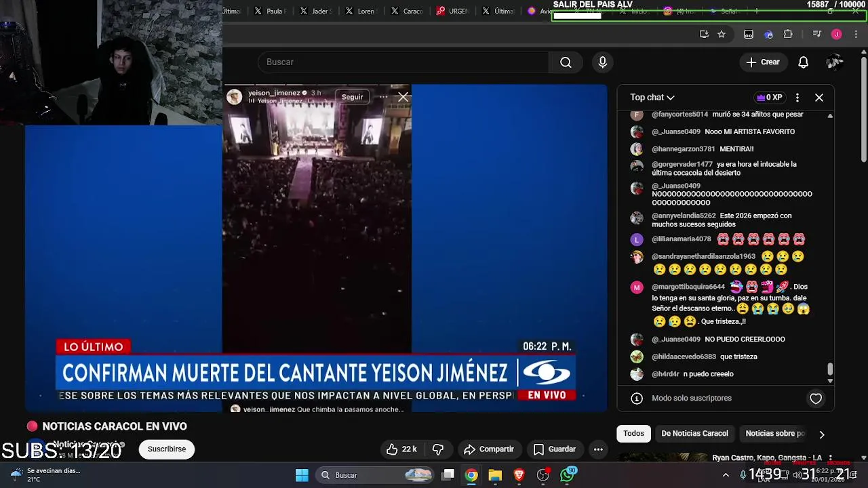Open File Explorer from the taskbar
This screenshot has width=868, height=488.
click(495, 475)
